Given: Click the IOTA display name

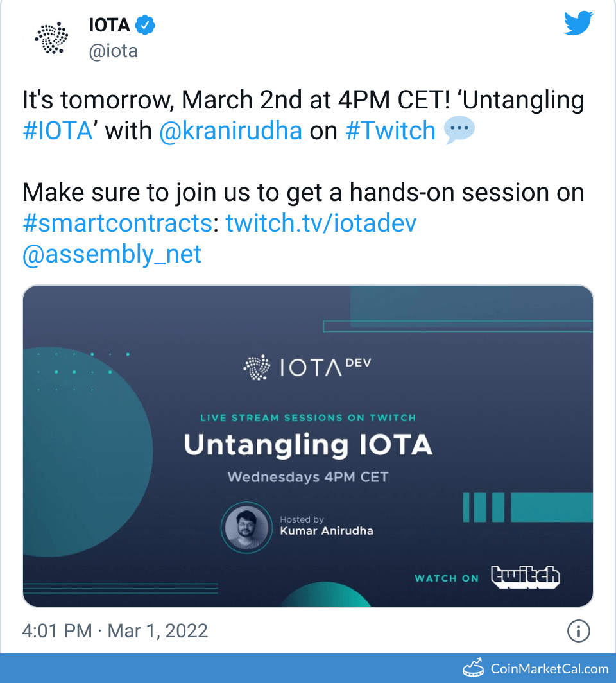Looking at the screenshot, I should pyautogui.click(x=109, y=26).
